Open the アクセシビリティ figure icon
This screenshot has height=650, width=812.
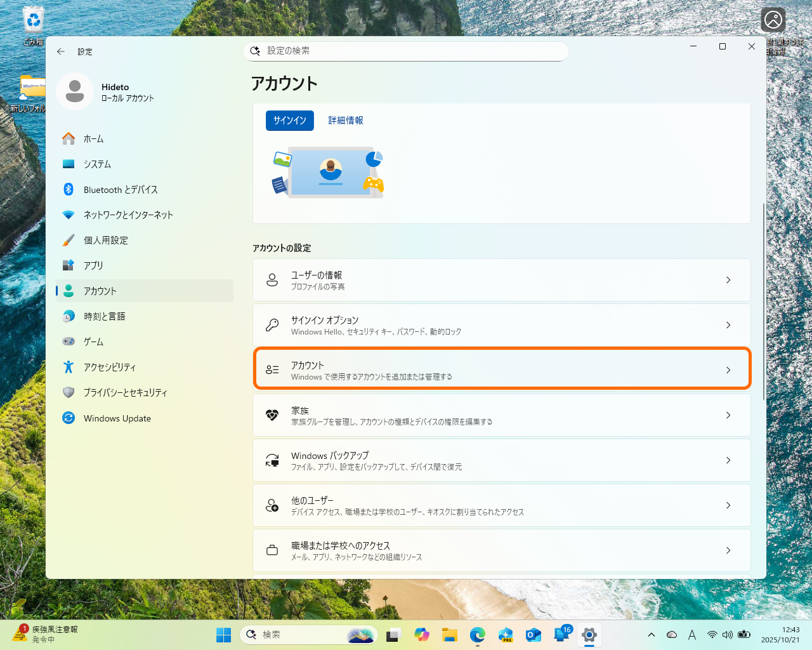pyautogui.click(x=69, y=367)
